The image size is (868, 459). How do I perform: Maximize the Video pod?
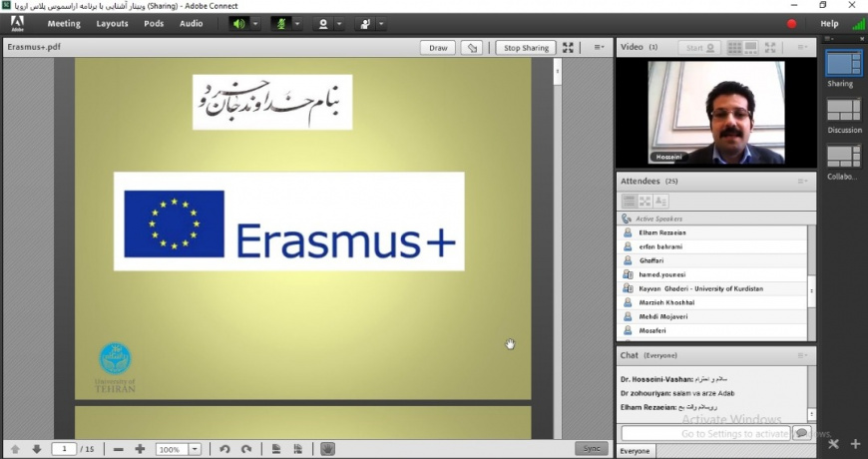[770, 48]
